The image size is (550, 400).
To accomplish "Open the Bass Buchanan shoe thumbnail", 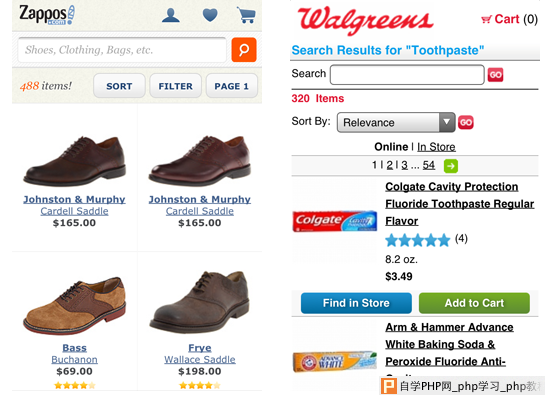I will click(74, 305).
